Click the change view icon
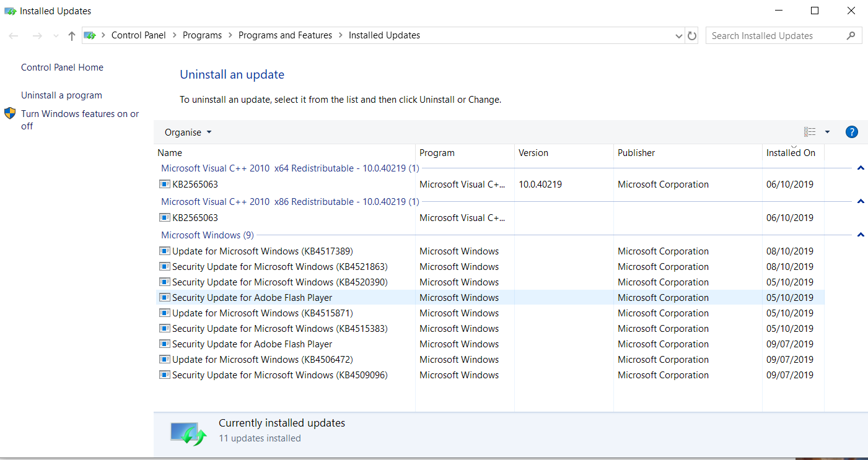The width and height of the screenshot is (868, 460). (810, 132)
